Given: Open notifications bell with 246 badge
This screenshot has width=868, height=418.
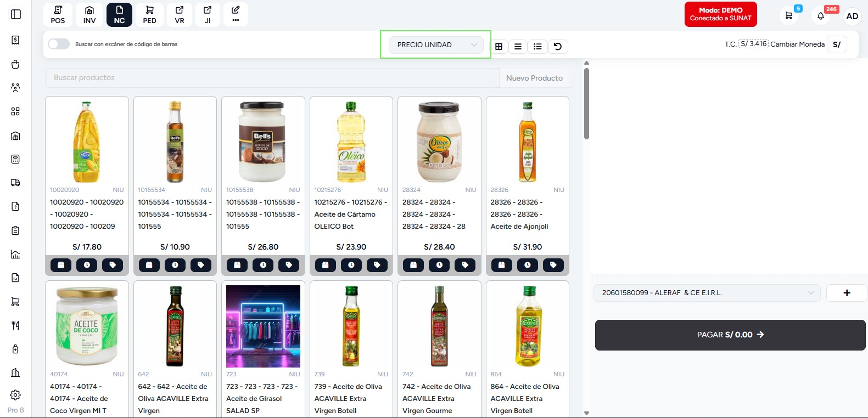Looking at the screenshot, I should click(821, 16).
